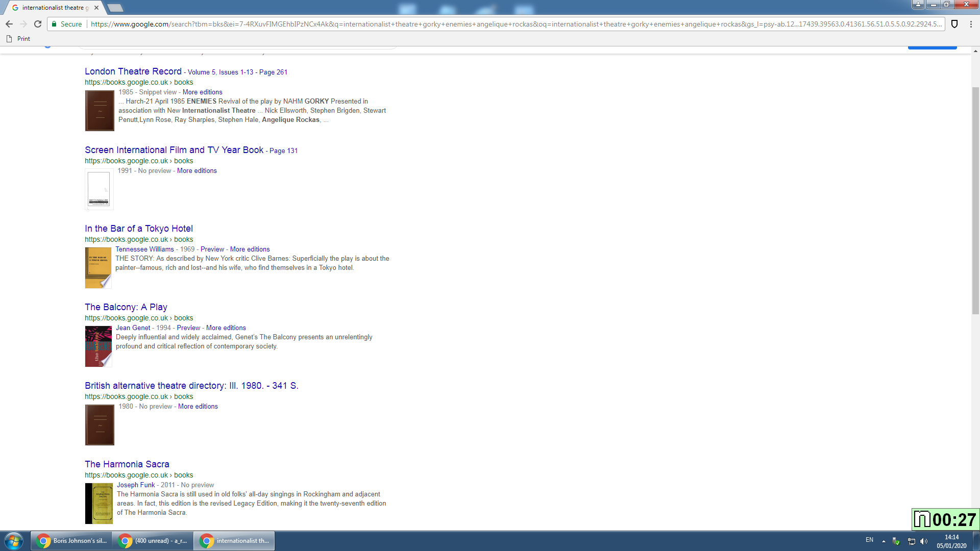This screenshot has width=980, height=551.
Task: Open the volume speaker icon
Action: (x=924, y=541)
